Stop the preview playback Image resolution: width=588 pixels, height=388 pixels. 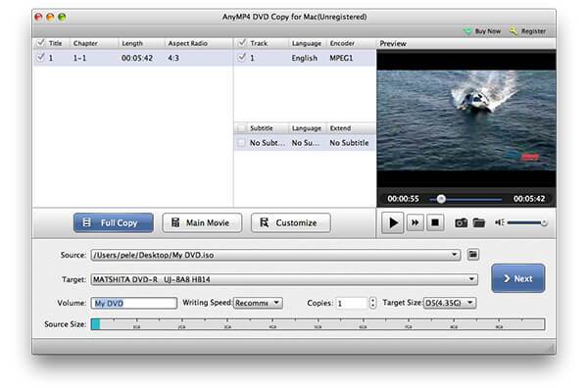click(x=435, y=222)
